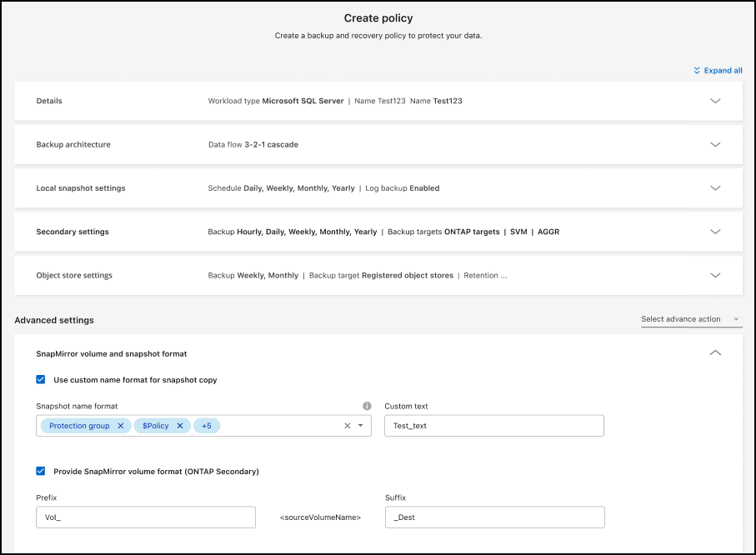This screenshot has height=555, width=756.
Task: Expand the Object store settings section
Action: coord(715,275)
